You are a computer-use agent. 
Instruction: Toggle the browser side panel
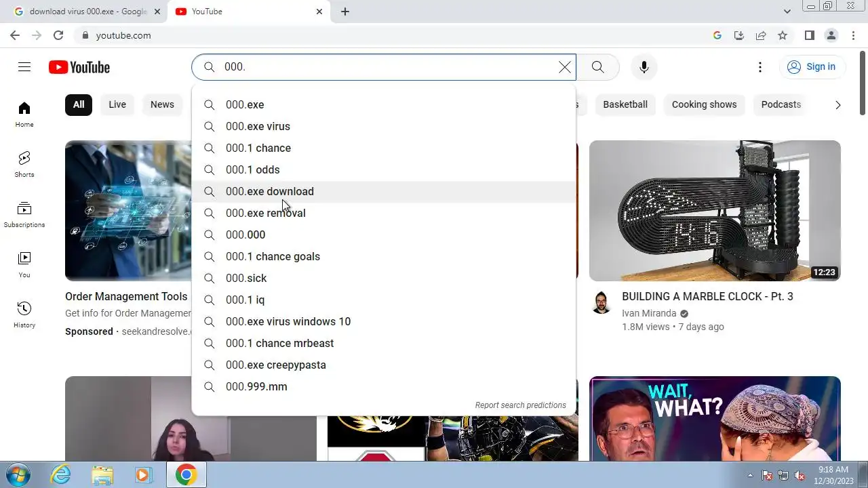tap(810, 35)
